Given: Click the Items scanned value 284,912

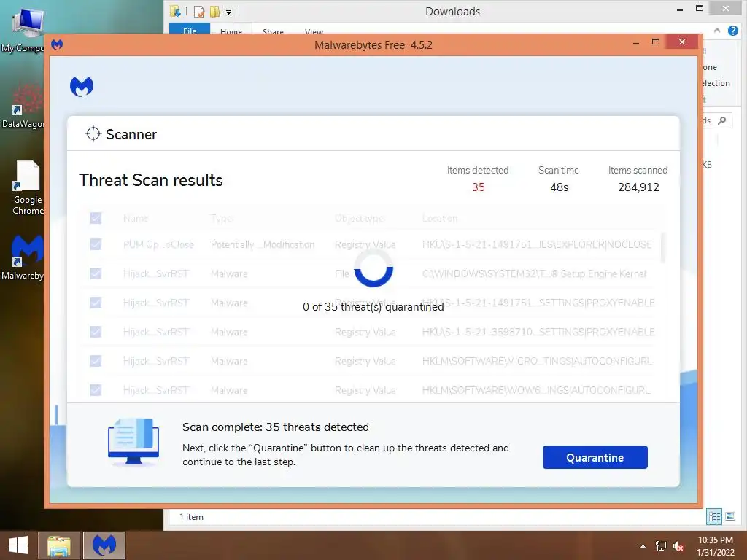Looking at the screenshot, I should (x=638, y=187).
